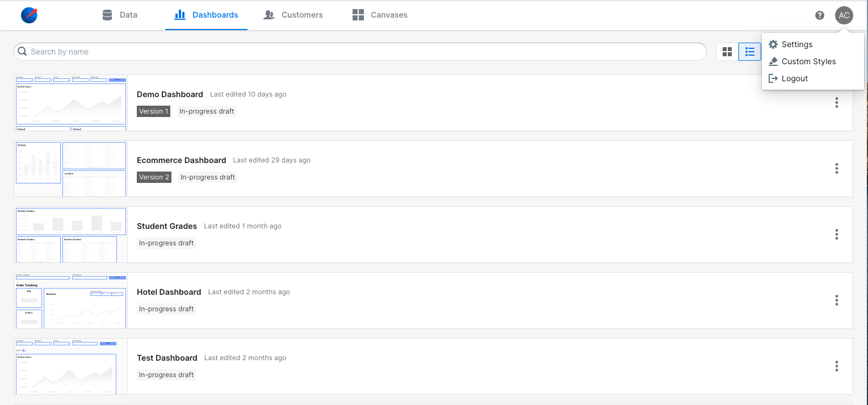Screen dimensions: 868x405
Task: Expand Student Grades more options menu
Action: [836, 235]
